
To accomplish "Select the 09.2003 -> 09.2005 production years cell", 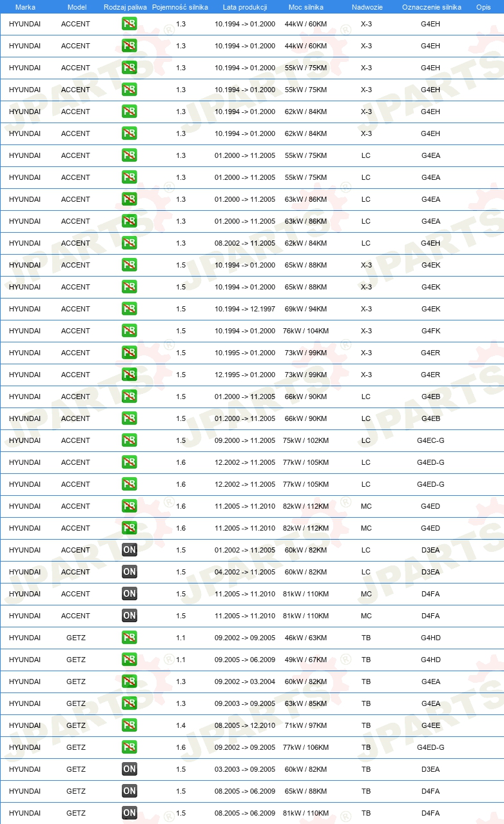I will [x=245, y=703].
